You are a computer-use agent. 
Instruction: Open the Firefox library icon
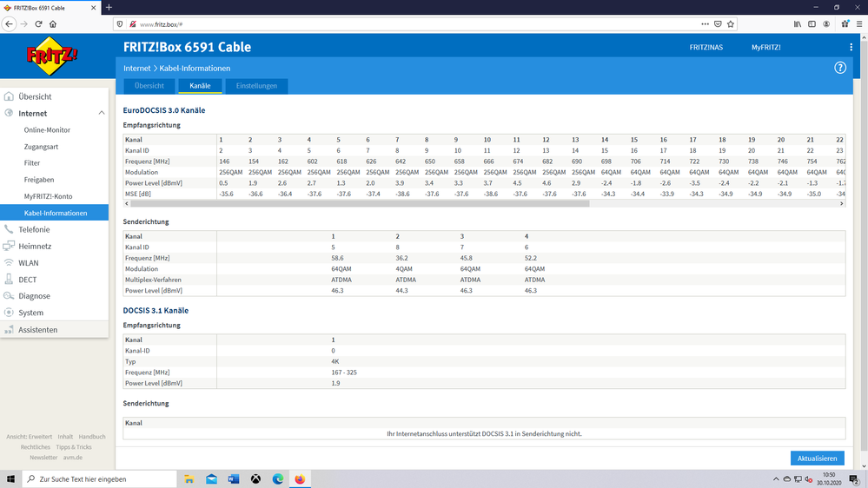[797, 23]
